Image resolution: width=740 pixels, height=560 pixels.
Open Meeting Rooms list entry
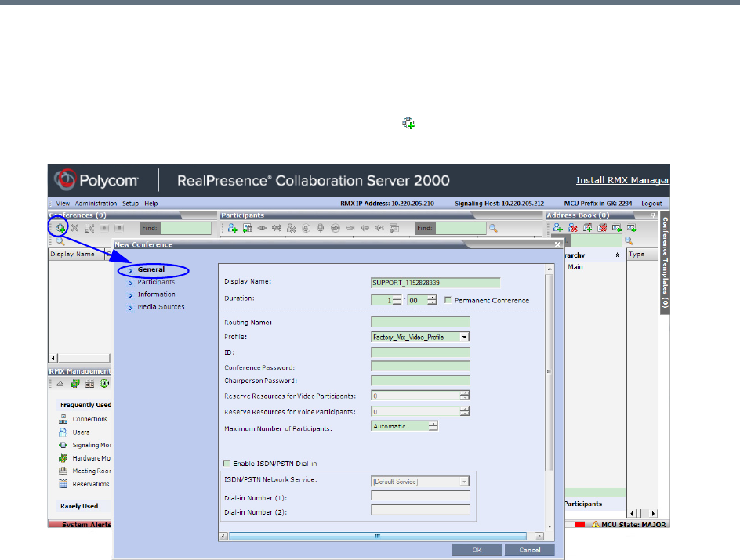[x=85, y=471]
